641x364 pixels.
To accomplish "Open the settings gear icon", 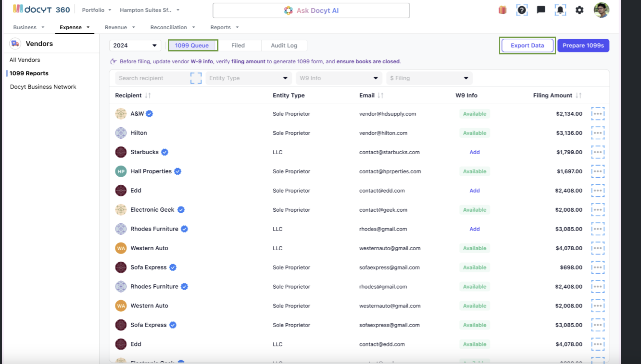I will click(579, 10).
